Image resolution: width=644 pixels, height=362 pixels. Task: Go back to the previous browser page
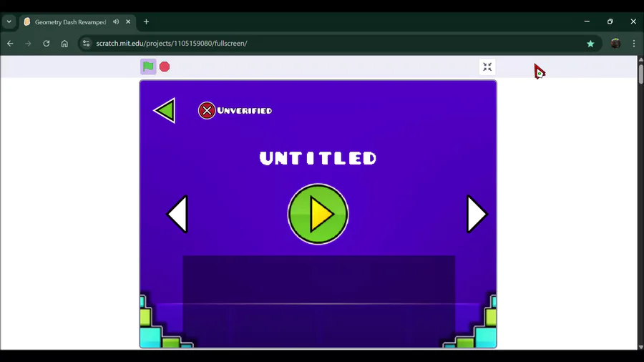10,44
